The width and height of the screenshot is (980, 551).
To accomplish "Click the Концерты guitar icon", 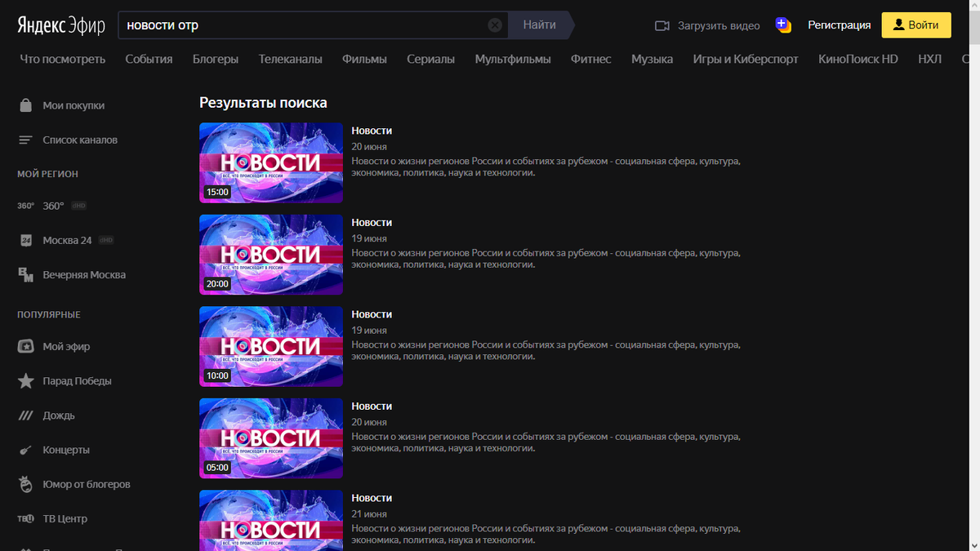I will [26, 450].
